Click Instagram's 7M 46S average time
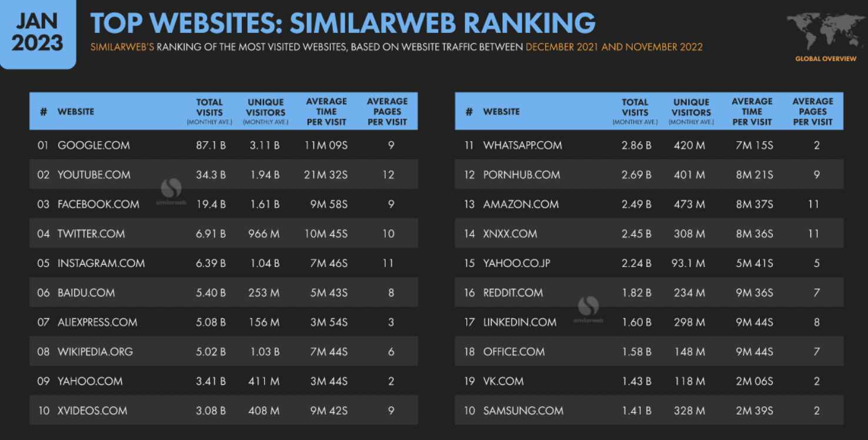The height and width of the screenshot is (440, 868). click(x=329, y=263)
